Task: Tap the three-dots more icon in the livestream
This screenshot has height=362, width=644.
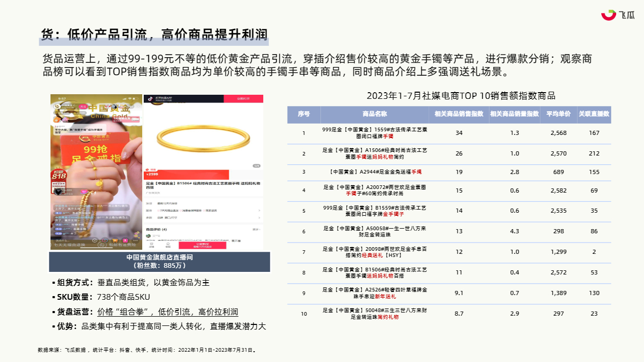Action: 135,240
